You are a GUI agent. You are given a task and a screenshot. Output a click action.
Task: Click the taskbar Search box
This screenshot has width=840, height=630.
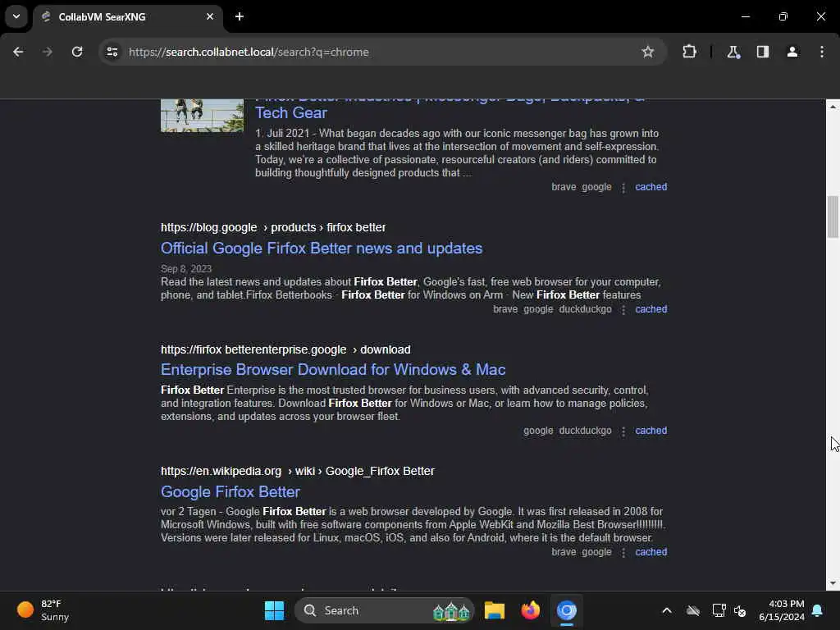pyautogui.click(x=384, y=610)
